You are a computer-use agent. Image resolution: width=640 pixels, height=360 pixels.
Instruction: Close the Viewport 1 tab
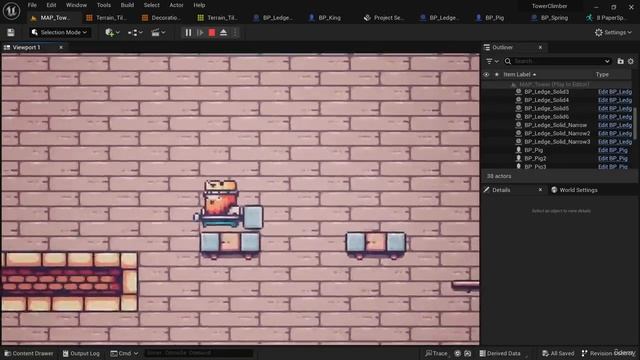click(61, 47)
